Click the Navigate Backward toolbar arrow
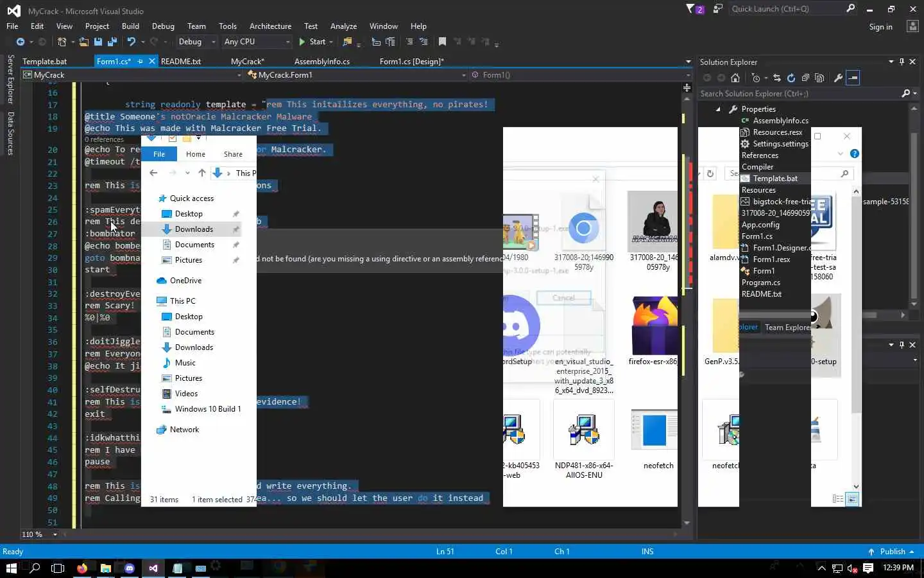 pos(21,42)
